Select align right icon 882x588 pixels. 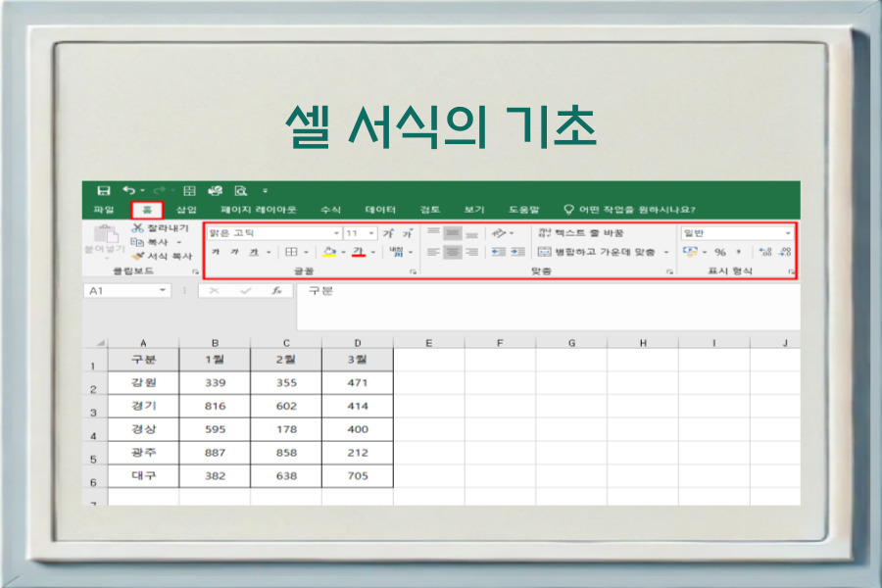(x=472, y=252)
